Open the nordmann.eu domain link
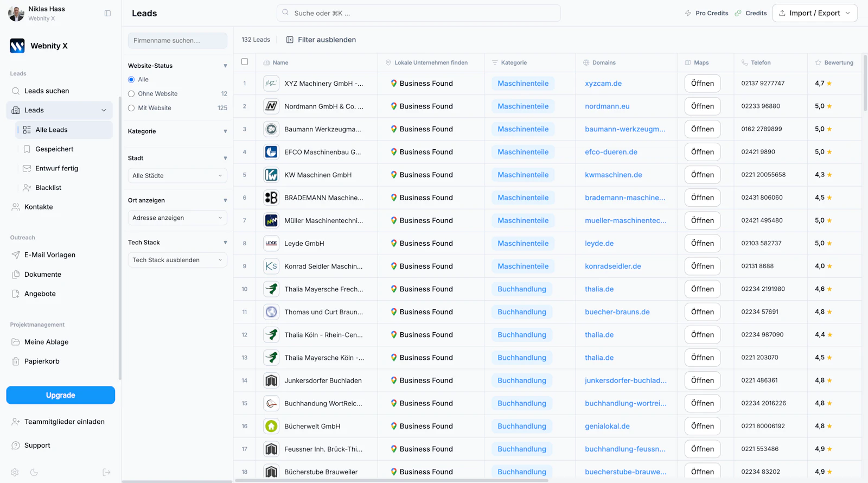The width and height of the screenshot is (868, 483). [607, 106]
